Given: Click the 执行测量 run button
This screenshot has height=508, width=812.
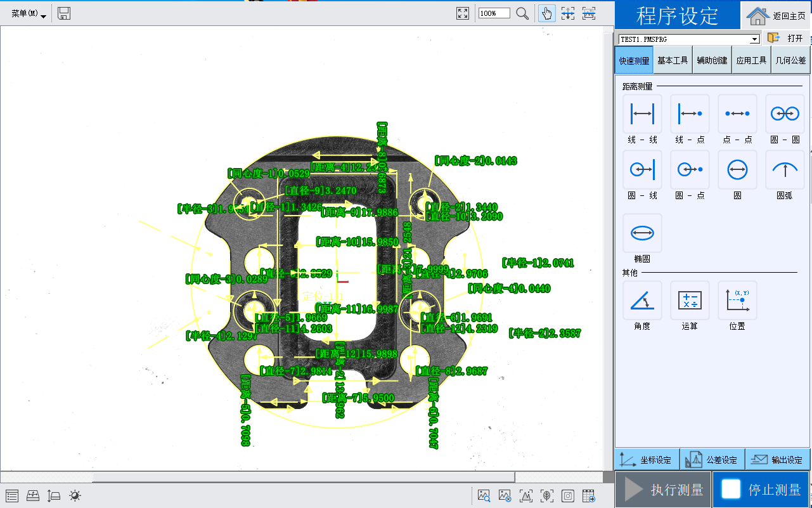Looking at the screenshot, I should tap(664, 490).
